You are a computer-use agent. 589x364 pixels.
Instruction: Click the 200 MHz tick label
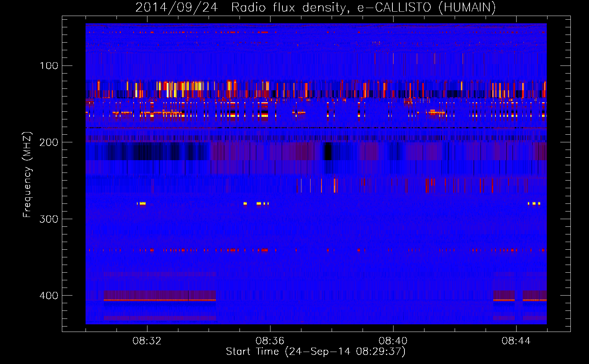tap(49, 142)
